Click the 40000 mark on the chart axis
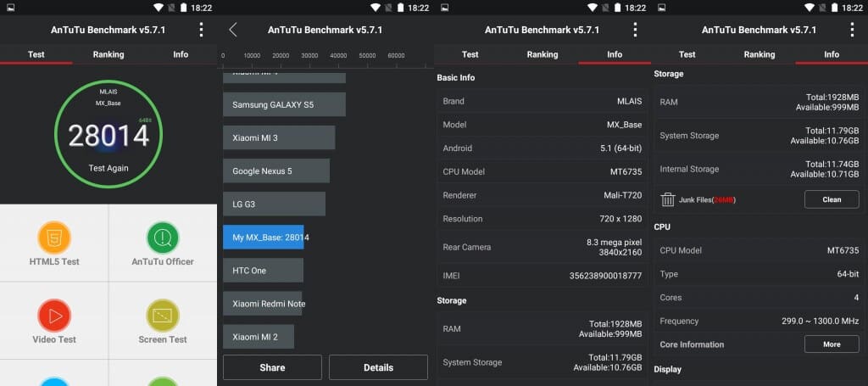 [338, 56]
